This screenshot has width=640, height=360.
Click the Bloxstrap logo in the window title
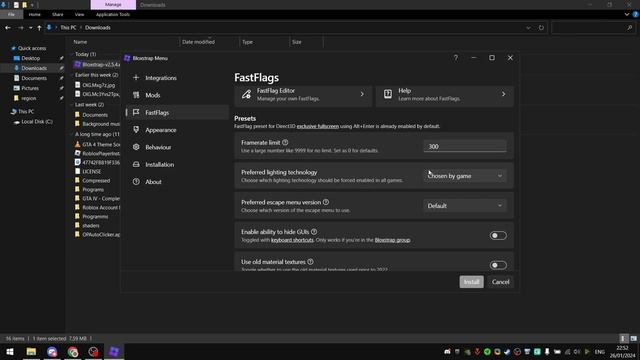[x=127, y=58]
